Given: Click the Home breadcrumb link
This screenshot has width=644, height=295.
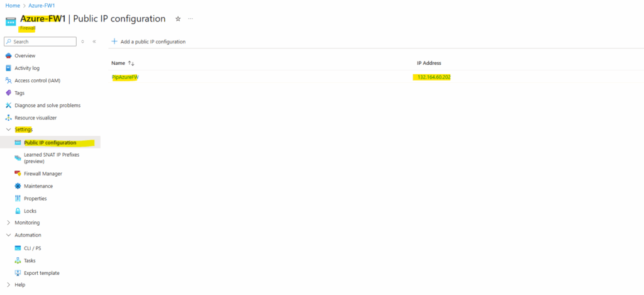Looking at the screenshot, I should (13, 6).
